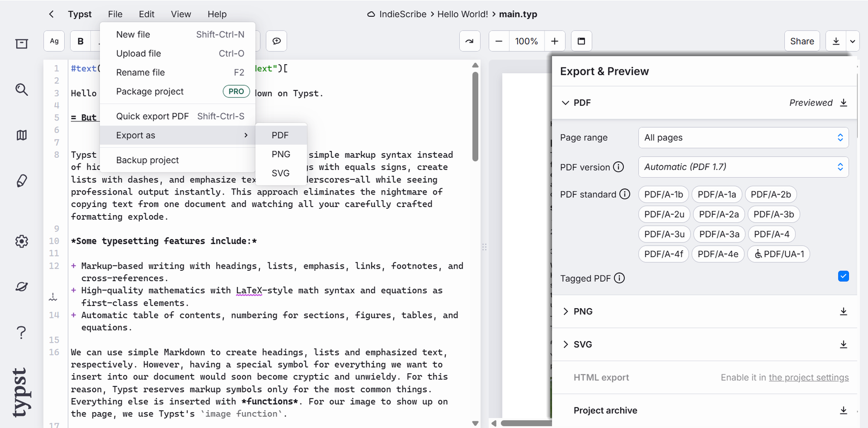
Task: Select the PDF/A-2u standard chip
Action: pyautogui.click(x=664, y=215)
